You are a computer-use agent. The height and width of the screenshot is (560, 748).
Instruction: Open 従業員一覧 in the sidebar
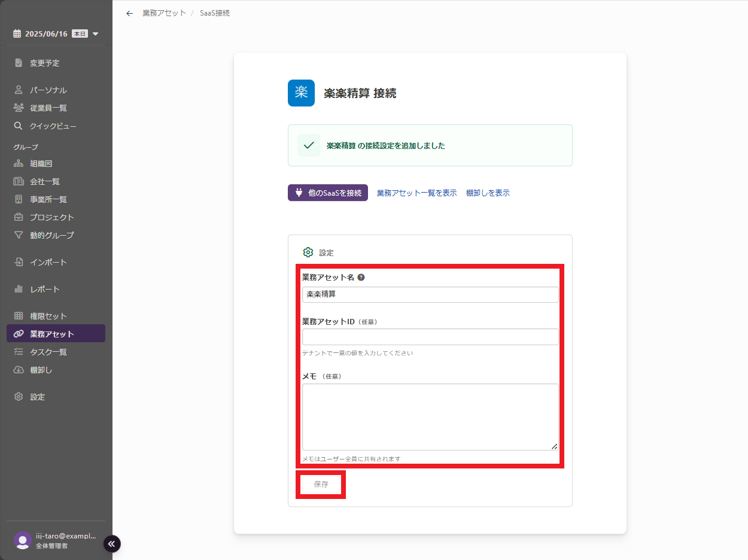coord(48,108)
